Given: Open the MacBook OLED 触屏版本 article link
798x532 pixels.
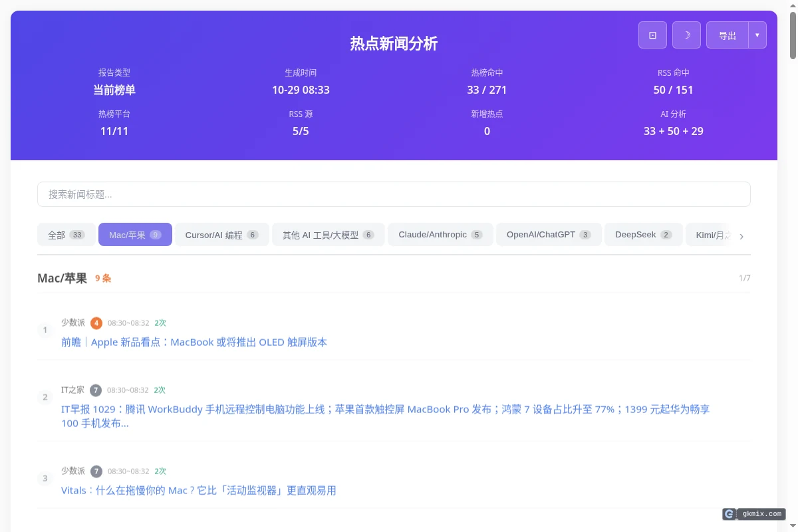Looking at the screenshot, I should click(x=194, y=342).
